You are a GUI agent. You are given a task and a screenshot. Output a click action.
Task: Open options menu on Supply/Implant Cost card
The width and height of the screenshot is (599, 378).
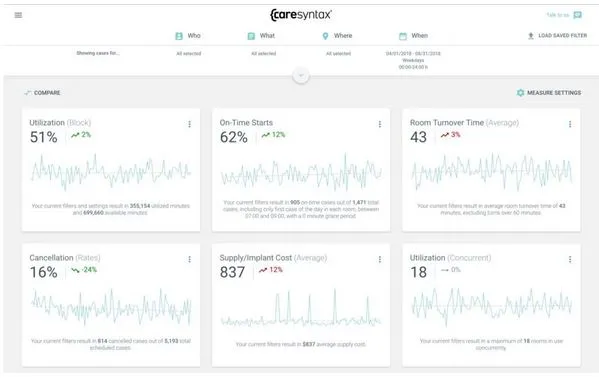380,260
